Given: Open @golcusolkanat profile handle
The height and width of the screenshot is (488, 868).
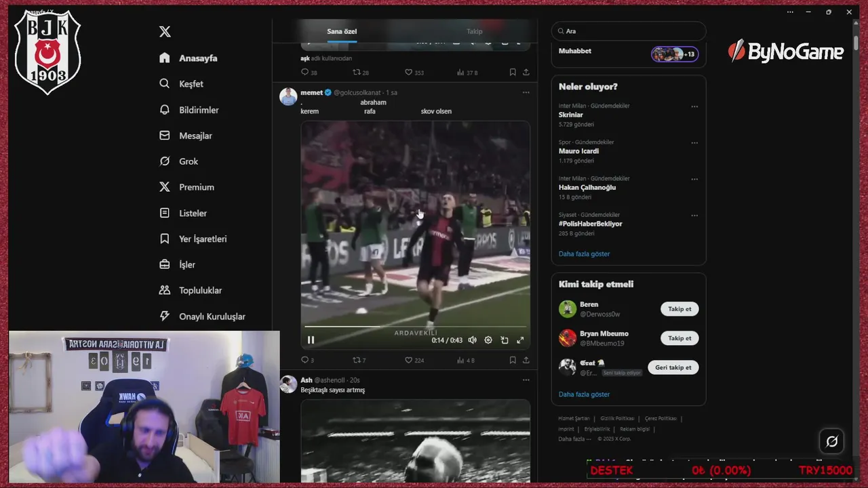Looking at the screenshot, I should pos(357,92).
